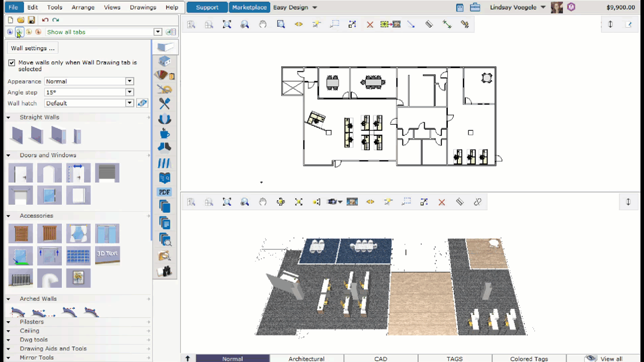The width and height of the screenshot is (644, 362).
Task: Toggle 3D view expand vertical arrows
Action: pos(628,202)
